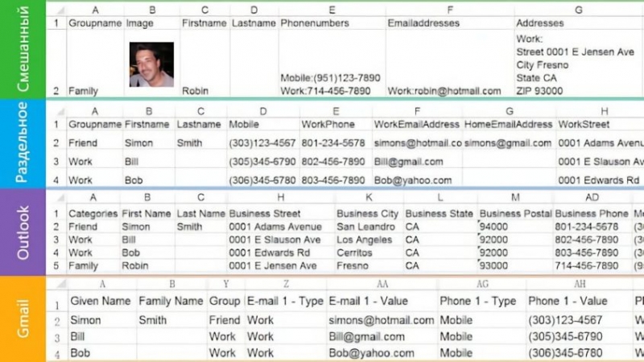The width and height of the screenshot is (644, 362).
Task: Click (306)345-6780 in the Gmail sheet
Action: [580, 353]
